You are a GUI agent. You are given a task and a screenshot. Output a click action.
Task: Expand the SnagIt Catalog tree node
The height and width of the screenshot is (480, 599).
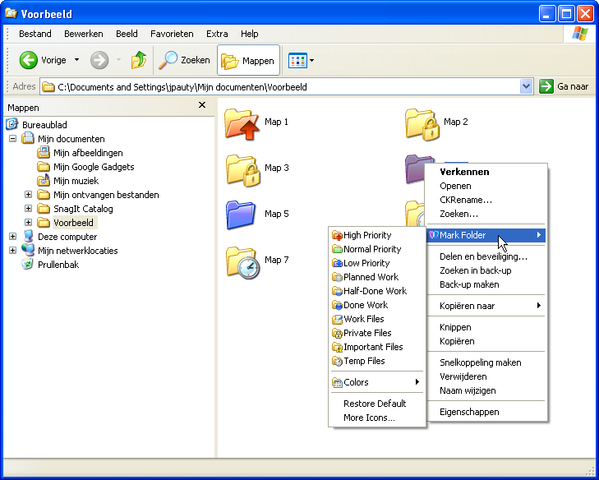pos(28,209)
